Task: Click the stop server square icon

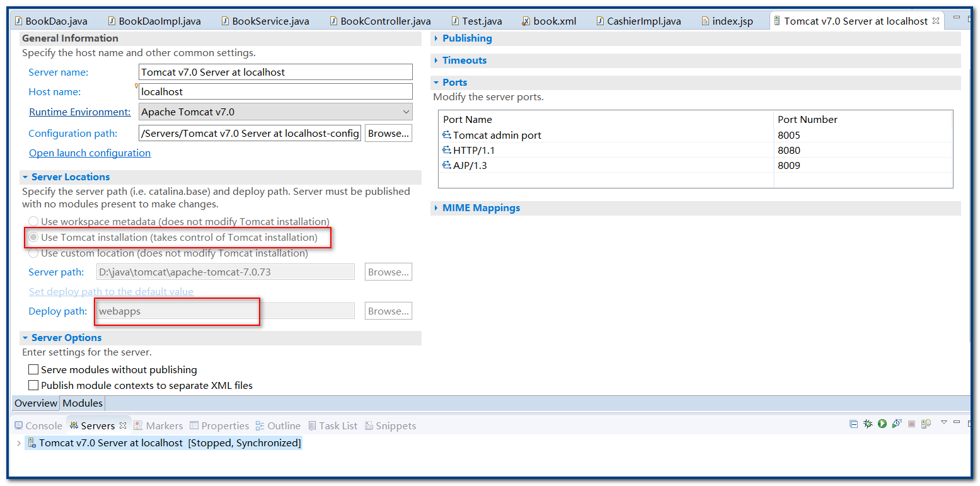Action: tap(911, 424)
